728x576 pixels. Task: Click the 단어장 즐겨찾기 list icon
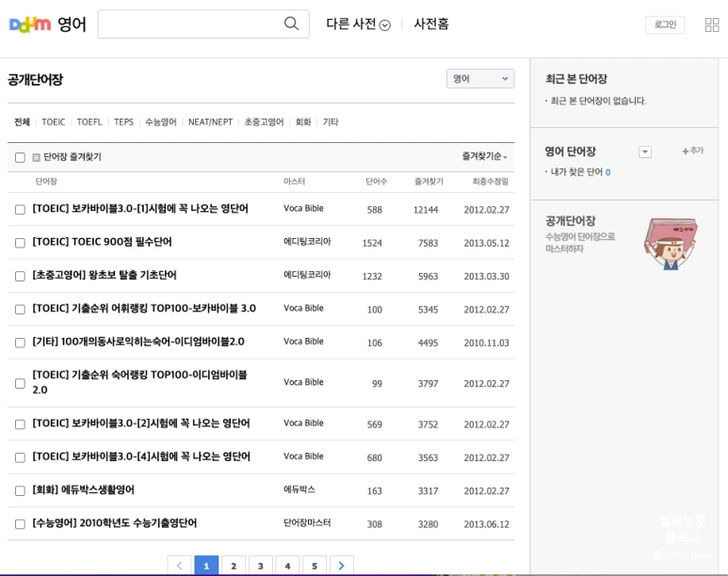[x=36, y=157]
